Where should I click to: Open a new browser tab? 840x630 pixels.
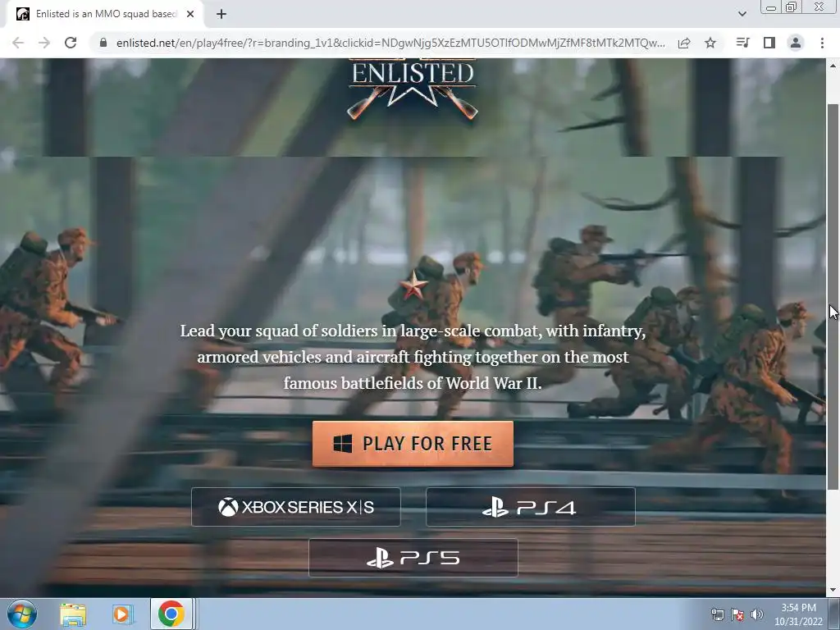(221, 14)
